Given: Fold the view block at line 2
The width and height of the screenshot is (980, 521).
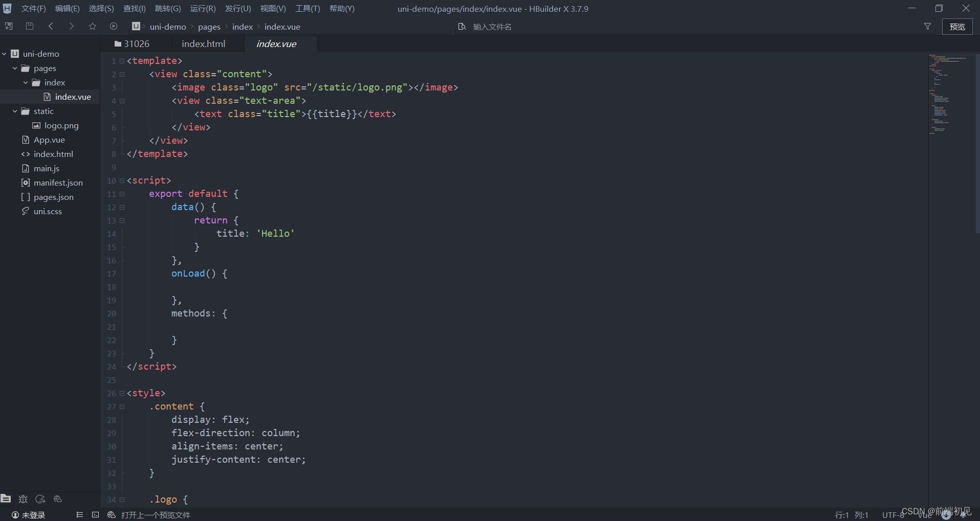Looking at the screenshot, I should click(x=122, y=74).
